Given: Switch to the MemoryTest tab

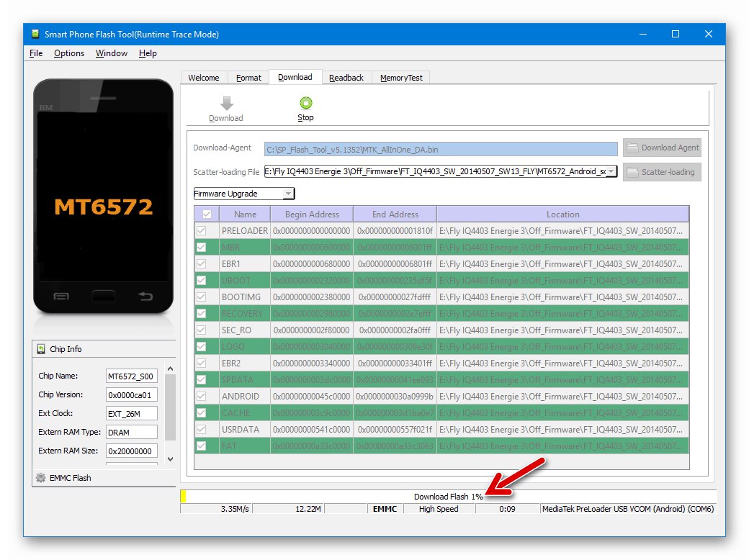Looking at the screenshot, I should pos(401,77).
